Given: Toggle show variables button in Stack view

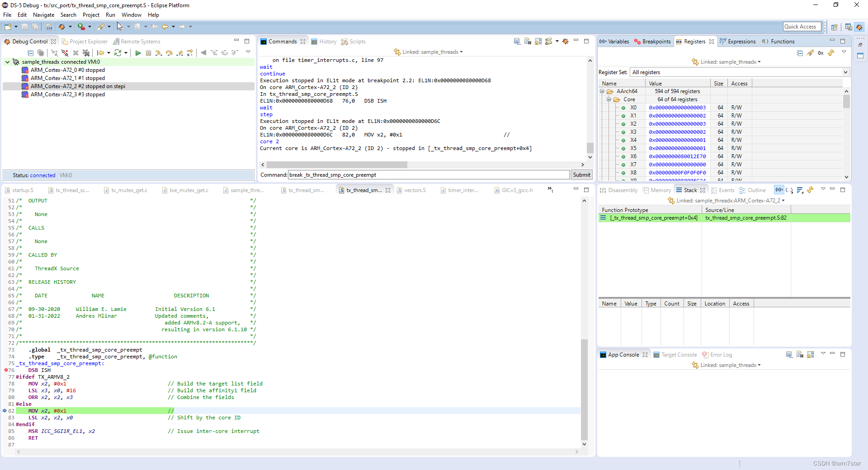Looking at the screenshot, I should tap(779, 190).
